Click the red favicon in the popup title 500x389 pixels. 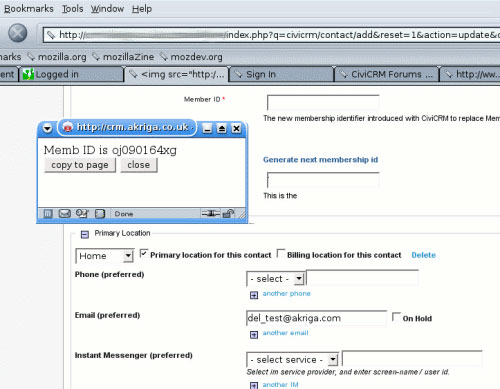[68, 127]
